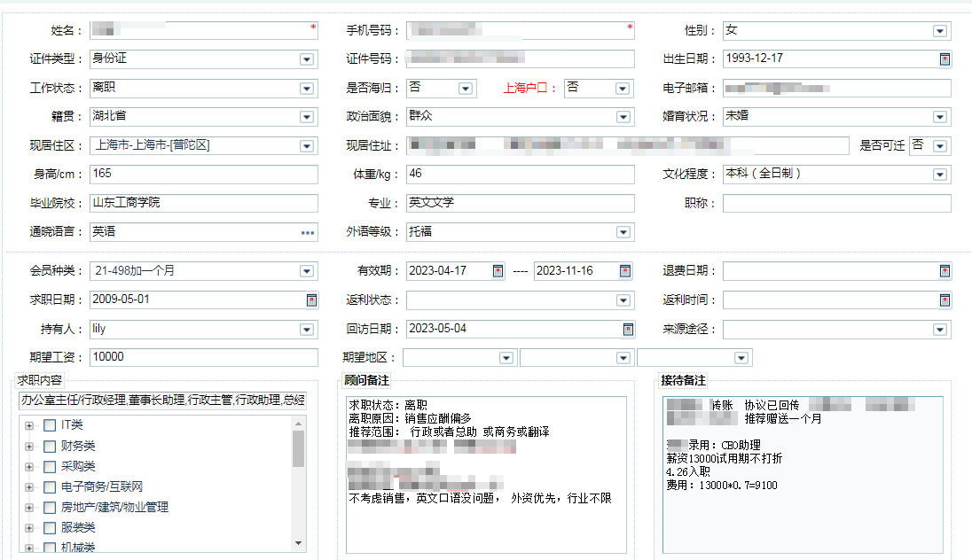Viewport: 972px width, 560px height.
Task: Open the 退费日期 calendar picker
Action: point(945,271)
